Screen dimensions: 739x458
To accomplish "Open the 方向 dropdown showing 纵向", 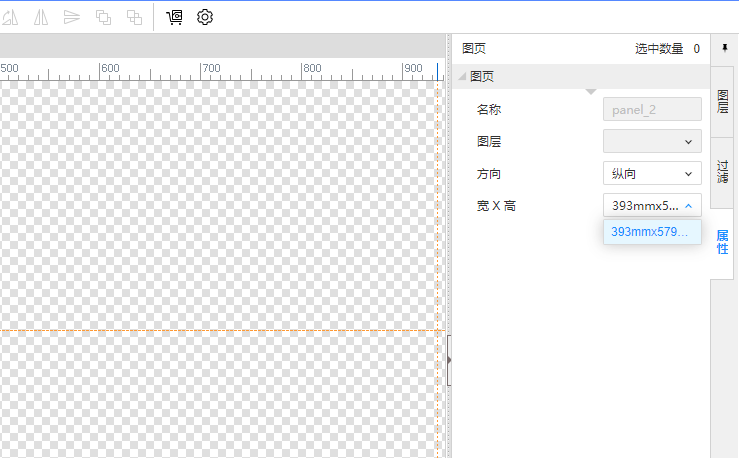I will click(652, 173).
